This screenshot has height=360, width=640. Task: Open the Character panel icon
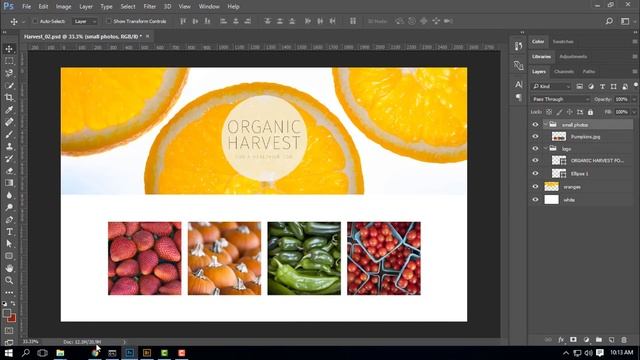tap(518, 84)
